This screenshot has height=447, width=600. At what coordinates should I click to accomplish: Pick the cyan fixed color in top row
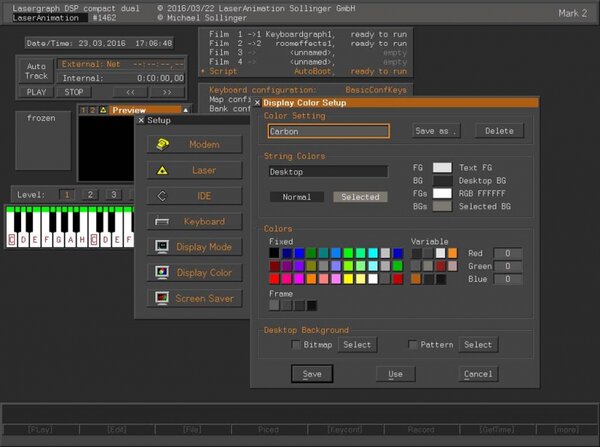coord(373,253)
